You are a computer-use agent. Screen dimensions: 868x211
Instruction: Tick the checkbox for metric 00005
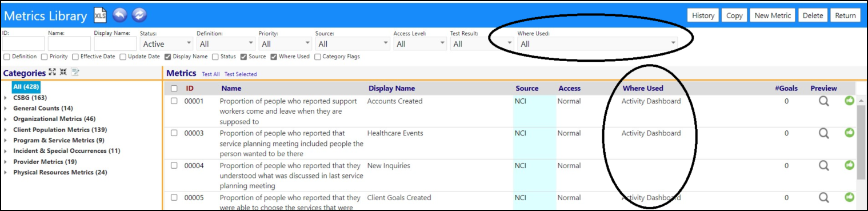(174, 198)
